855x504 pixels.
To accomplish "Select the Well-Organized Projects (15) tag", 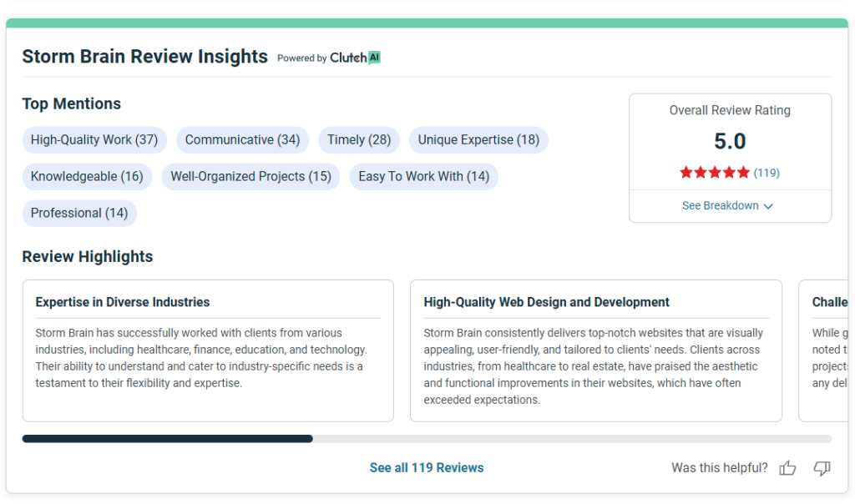I will 250,177.
